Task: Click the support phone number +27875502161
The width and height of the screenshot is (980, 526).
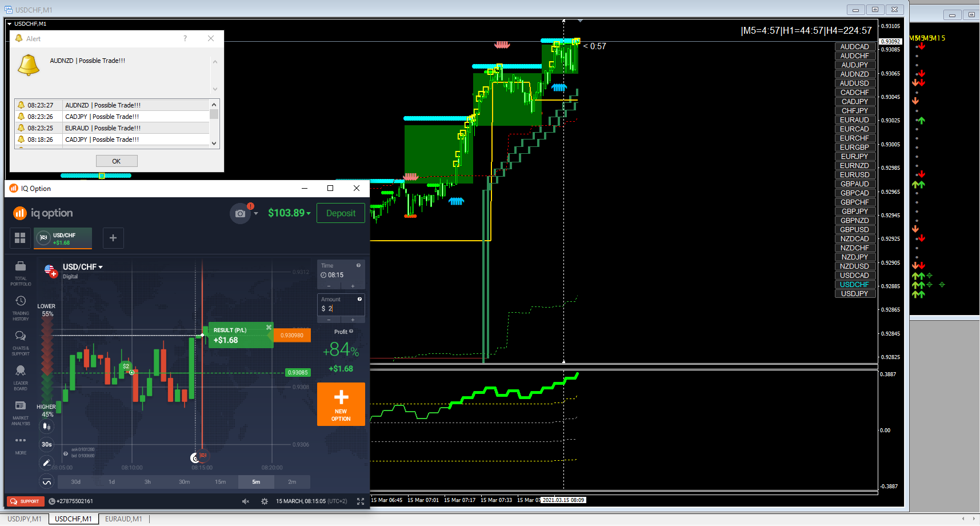Action: click(x=71, y=501)
